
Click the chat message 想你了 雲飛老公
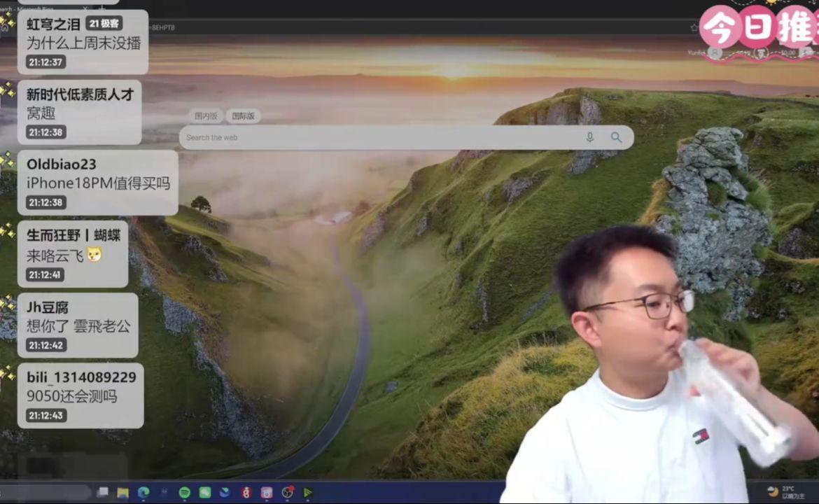(x=78, y=326)
